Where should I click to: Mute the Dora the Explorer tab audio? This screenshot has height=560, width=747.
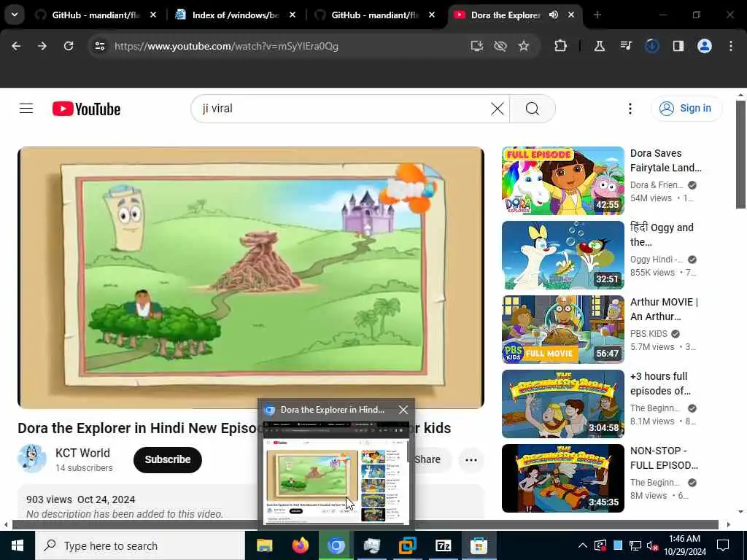[x=553, y=15]
